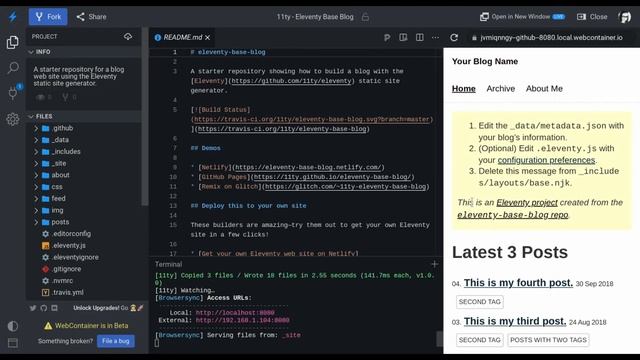640x360 pixels.
Task: Open preview in new window
Action: pos(522,17)
